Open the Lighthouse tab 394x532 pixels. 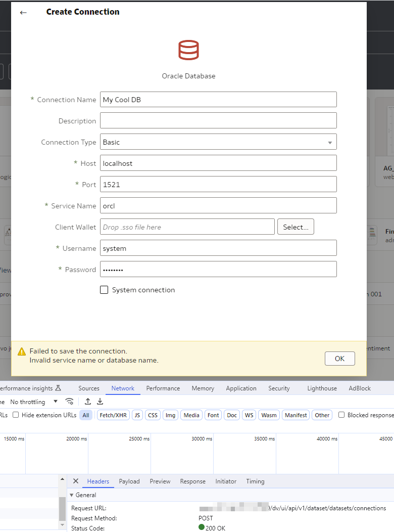pyautogui.click(x=322, y=388)
